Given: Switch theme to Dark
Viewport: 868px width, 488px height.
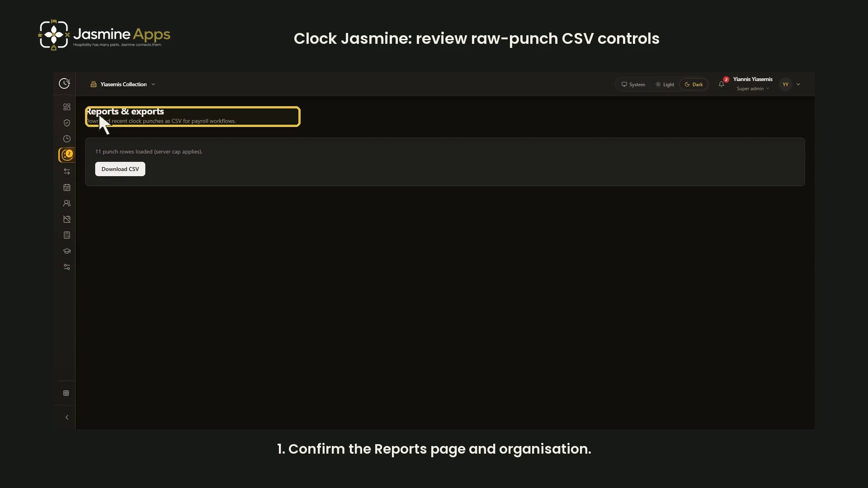Looking at the screenshot, I should point(694,84).
